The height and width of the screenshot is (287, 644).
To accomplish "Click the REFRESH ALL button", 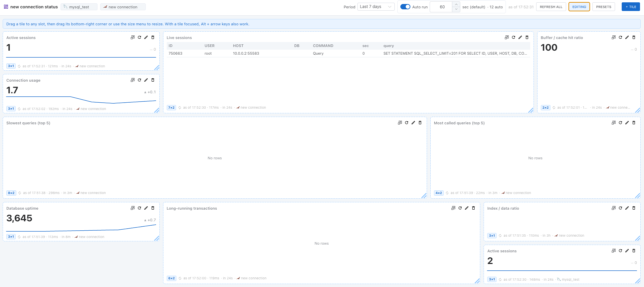I will click(x=551, y=7).
